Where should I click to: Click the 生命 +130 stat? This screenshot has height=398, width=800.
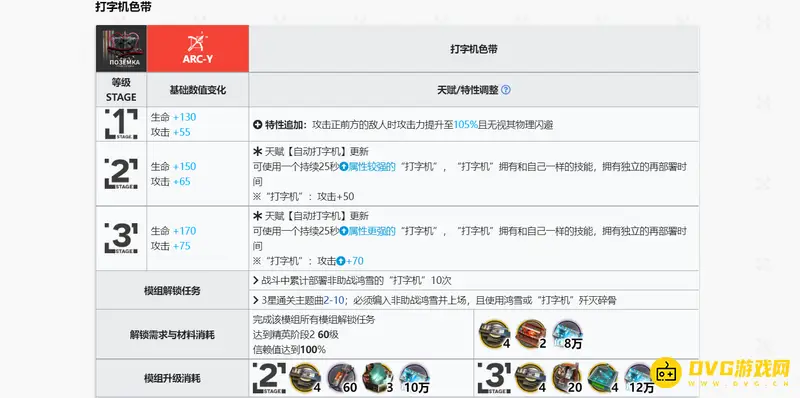(173, 117)
